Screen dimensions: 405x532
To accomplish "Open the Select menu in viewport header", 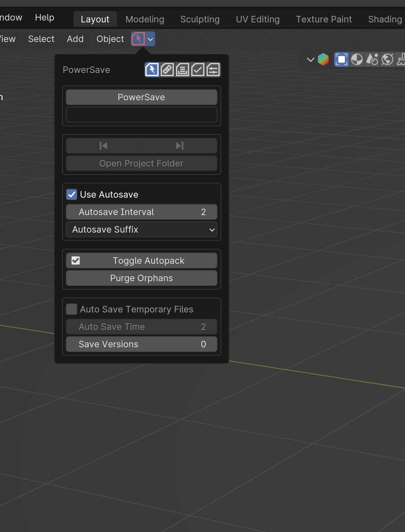I will point(41,39).
